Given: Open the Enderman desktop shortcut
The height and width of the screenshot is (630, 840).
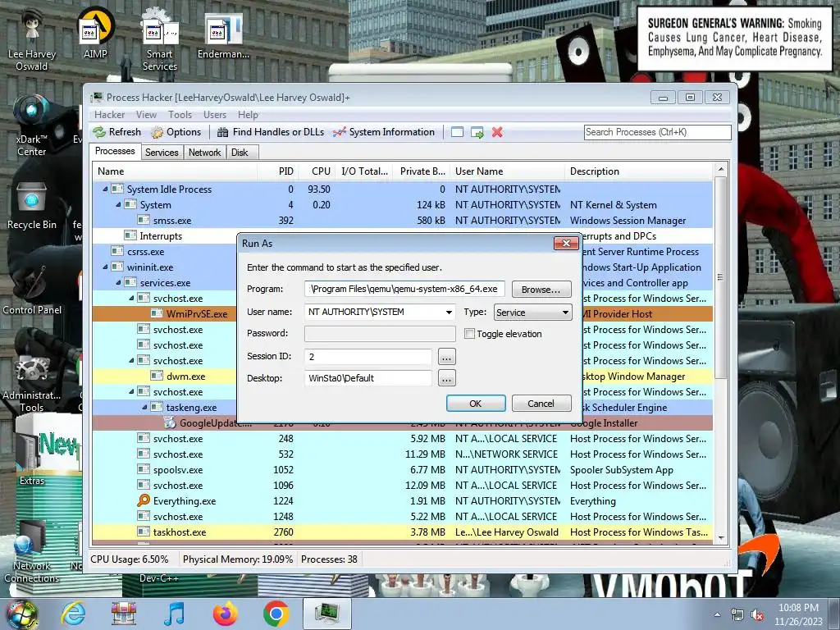Looking at the screenshot, I should point(223,34).
